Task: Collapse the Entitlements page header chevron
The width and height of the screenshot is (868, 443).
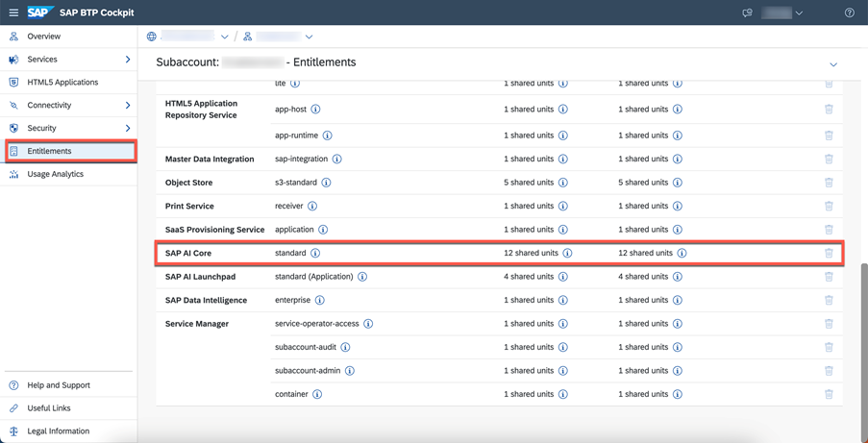Action: (833, 64)
